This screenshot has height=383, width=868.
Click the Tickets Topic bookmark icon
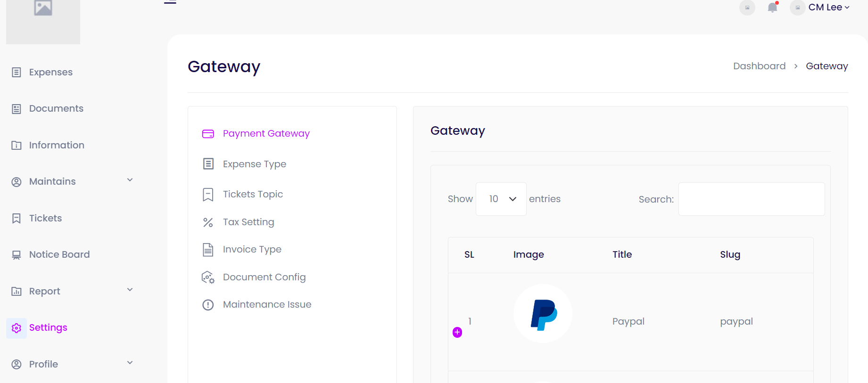pos(208,195)
